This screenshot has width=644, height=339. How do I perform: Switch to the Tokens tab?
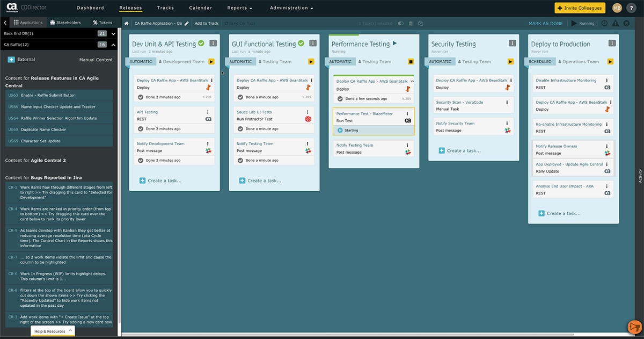click(x=103, y=23)
